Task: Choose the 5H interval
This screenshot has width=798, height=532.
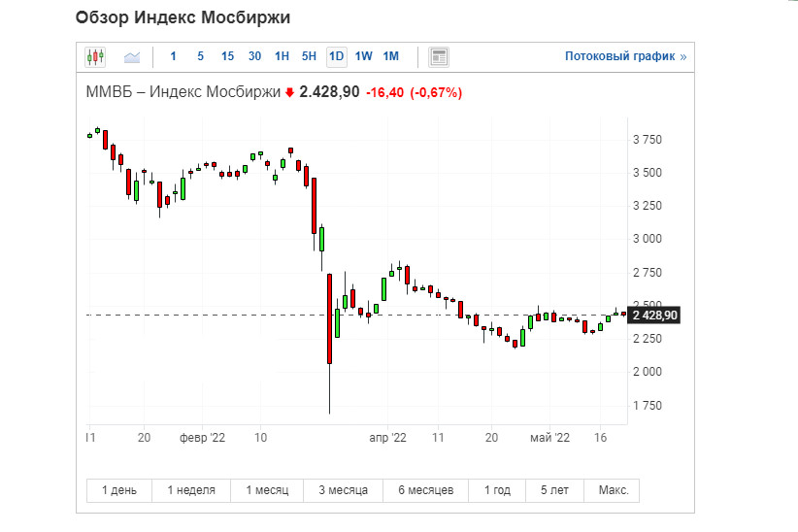Action: coord(309,56)
